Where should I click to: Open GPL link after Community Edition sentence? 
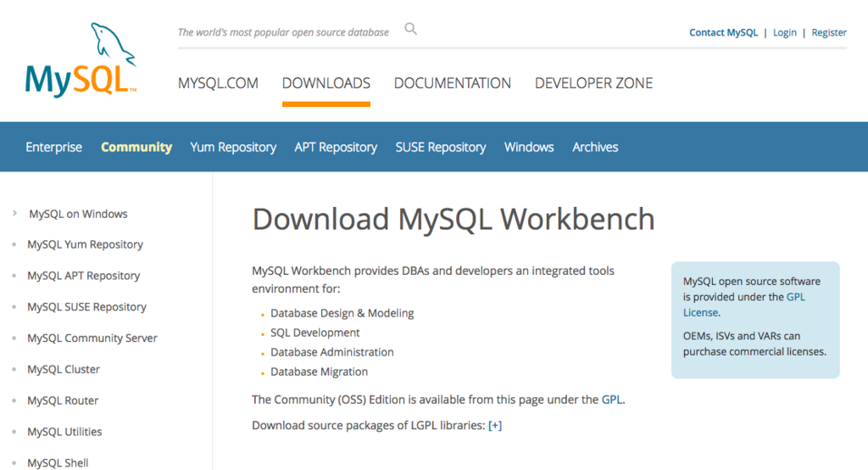pos(612,400)
